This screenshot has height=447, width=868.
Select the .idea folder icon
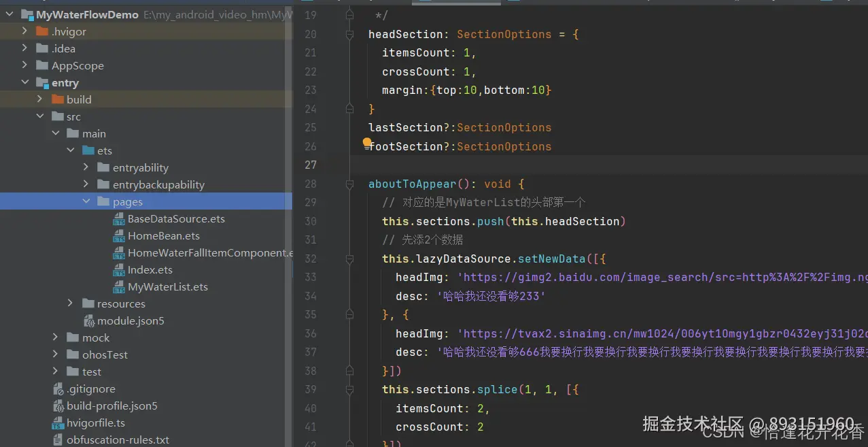[x=42, y=48]
